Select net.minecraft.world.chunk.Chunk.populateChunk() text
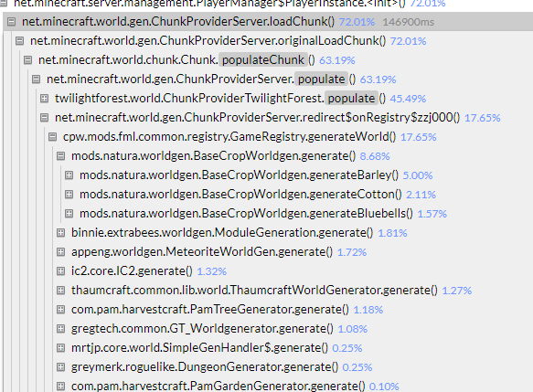Viewport: 533px width, 392px height. tap(176, 60)
